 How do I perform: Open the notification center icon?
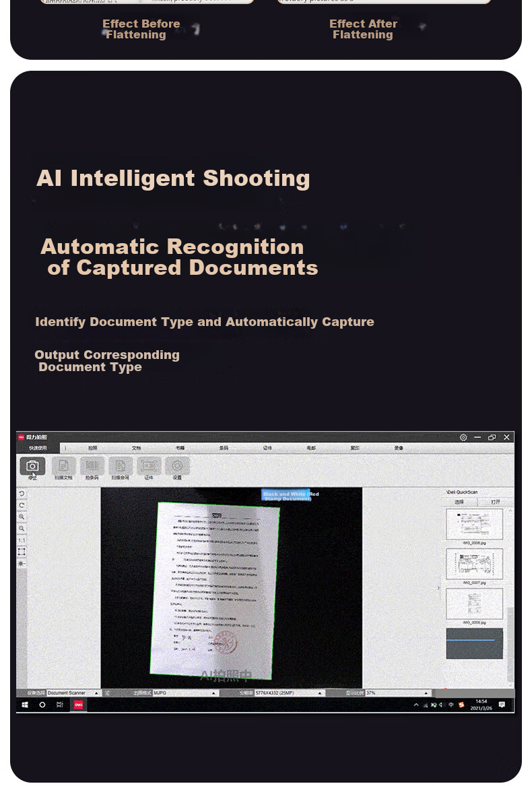pos(502,705)
